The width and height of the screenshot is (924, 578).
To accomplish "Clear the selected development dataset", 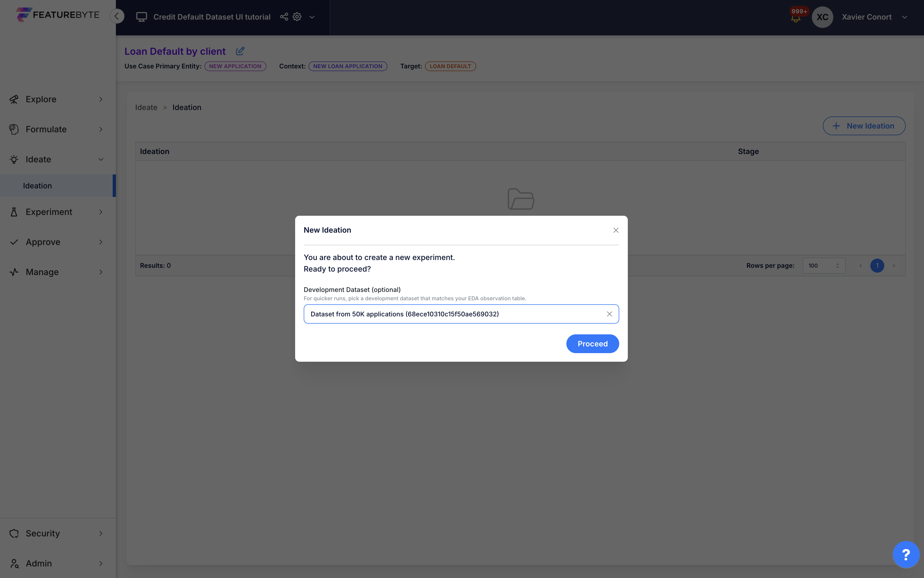I will point(609,314).
